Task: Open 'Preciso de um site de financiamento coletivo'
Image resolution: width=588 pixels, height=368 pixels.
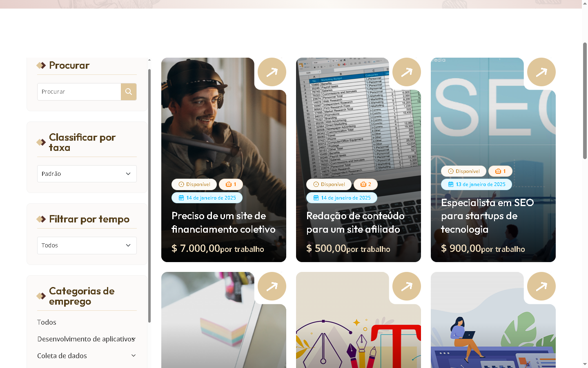Action: 223,222
